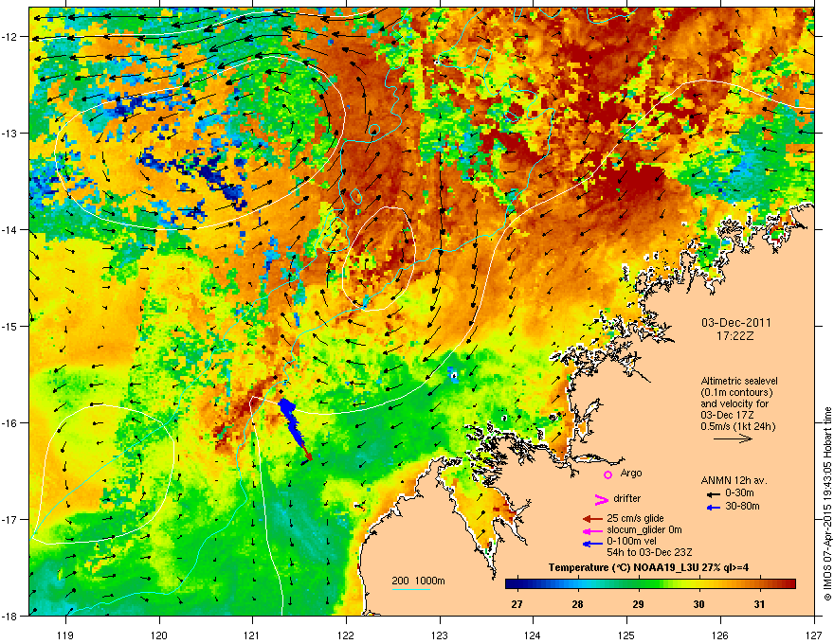Click the 'Altimetric sealevel' legend text
Image resolution: width=834 pixels, height=644 pixels.
pos(739,381)
